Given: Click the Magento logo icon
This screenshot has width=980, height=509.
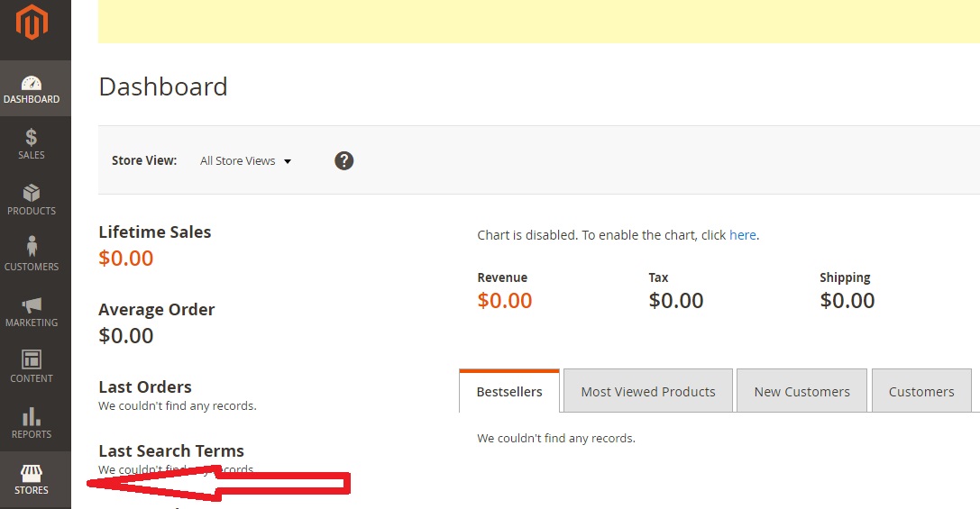Looking at the screenshot, I should tap(32, 23).
